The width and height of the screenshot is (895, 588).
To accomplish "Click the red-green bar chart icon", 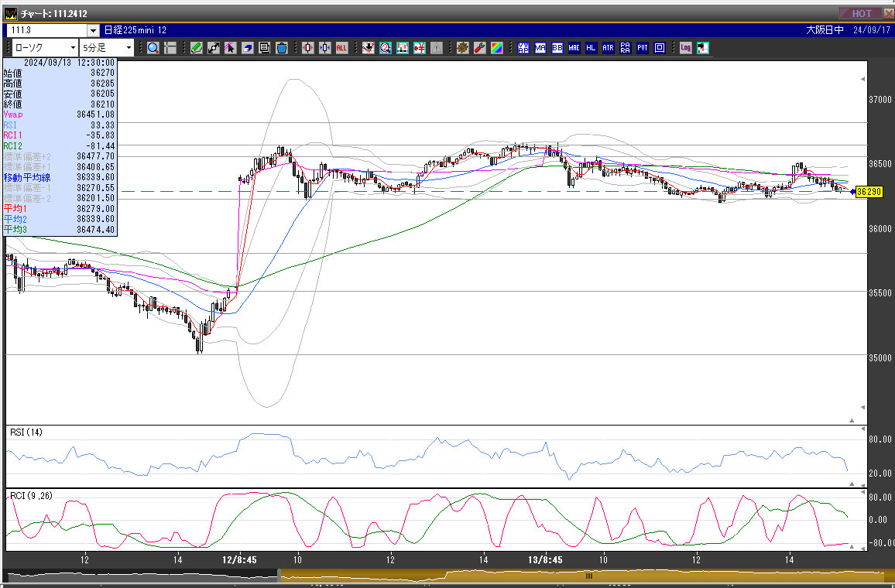I will click(403, 48).
